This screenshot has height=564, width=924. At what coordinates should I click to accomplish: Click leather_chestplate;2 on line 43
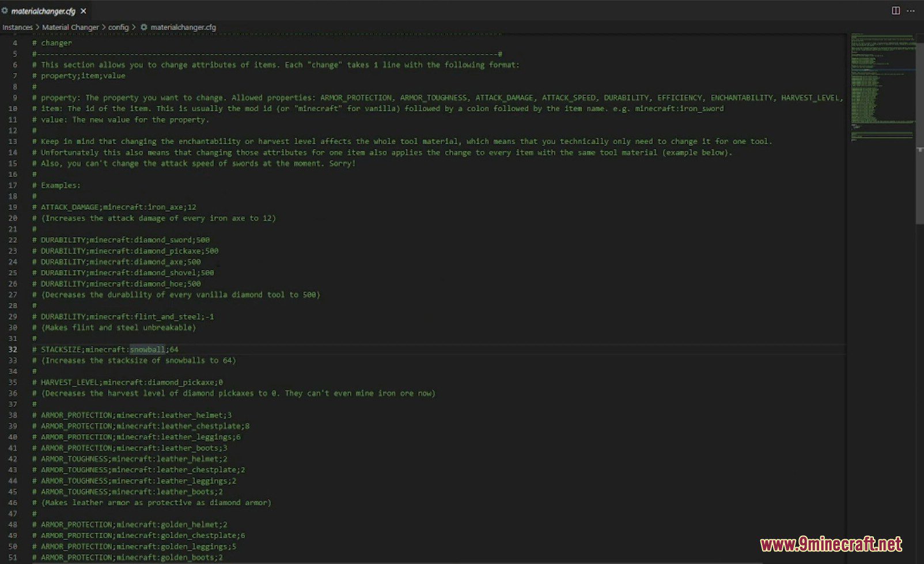click(200, 470)
